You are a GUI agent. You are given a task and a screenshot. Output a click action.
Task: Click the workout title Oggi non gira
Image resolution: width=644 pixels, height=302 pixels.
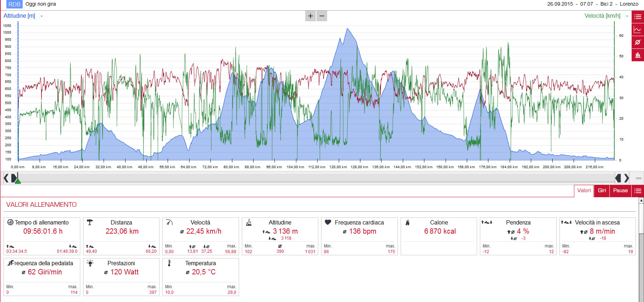coord(41,4)
